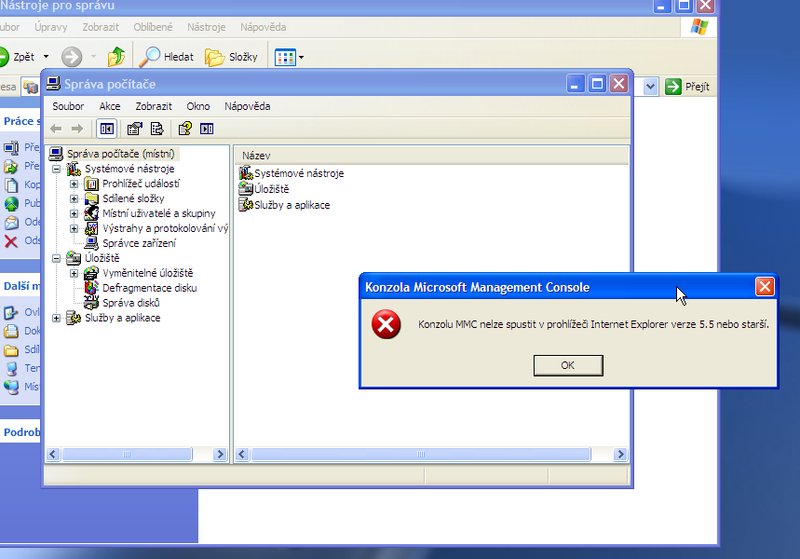Click the Název column header
Viewport: 800px width, 559px height.
pyautogui.click(x=431, y=156)
